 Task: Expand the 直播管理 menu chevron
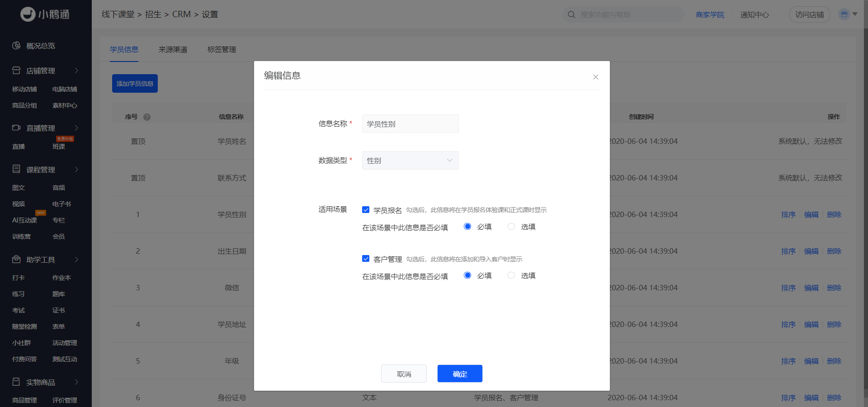point(76,128)
